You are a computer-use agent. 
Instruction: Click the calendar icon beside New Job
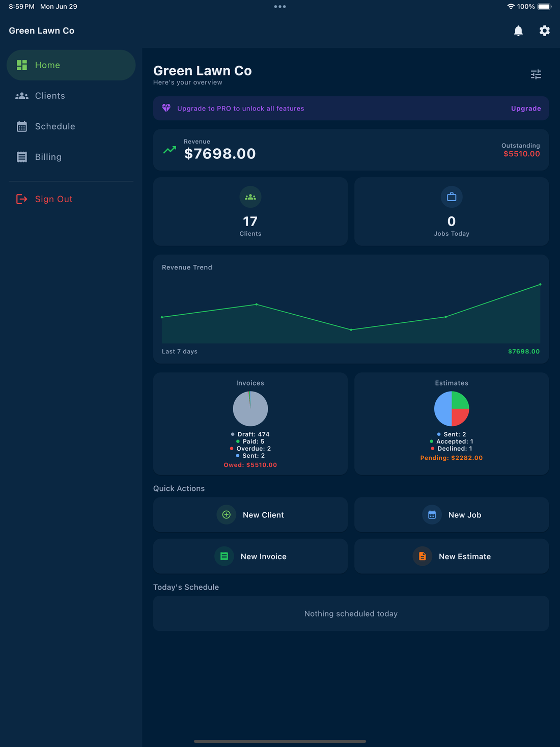coord(432,515)
